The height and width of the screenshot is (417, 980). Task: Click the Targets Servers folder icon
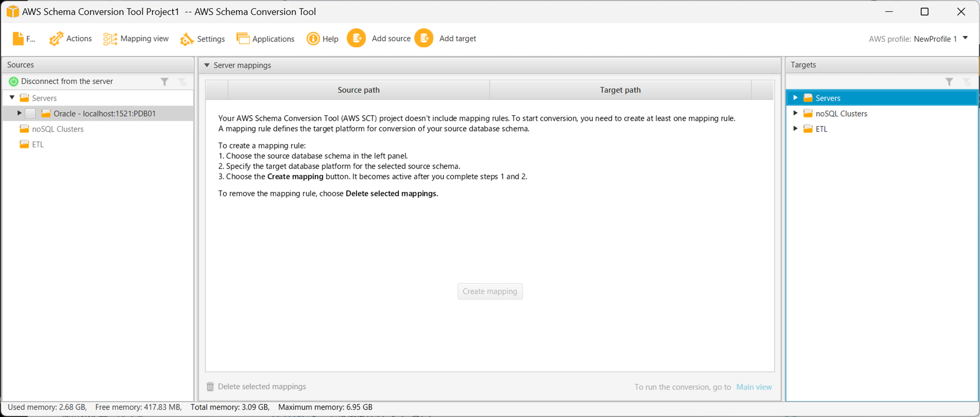[x=808, y=98]
